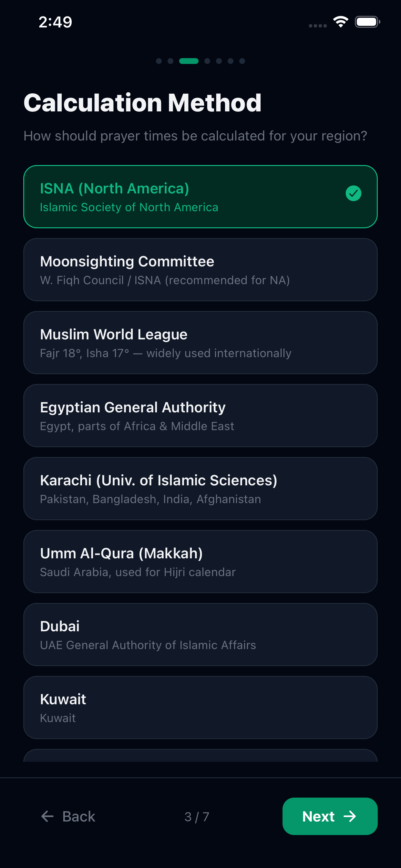Choose the Moonsighting Committee method
The image size is (401, 868).
pyautogui.click(x=200, y=270)
